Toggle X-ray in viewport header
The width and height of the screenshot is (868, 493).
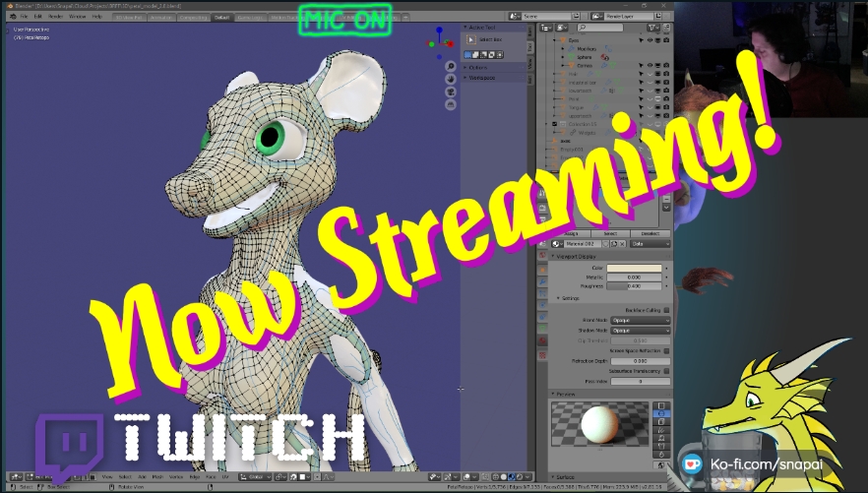(x=485, y=477)
